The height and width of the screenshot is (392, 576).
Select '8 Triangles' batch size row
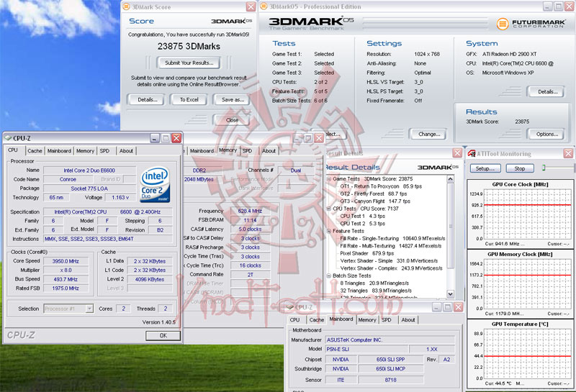pos(374,283)
